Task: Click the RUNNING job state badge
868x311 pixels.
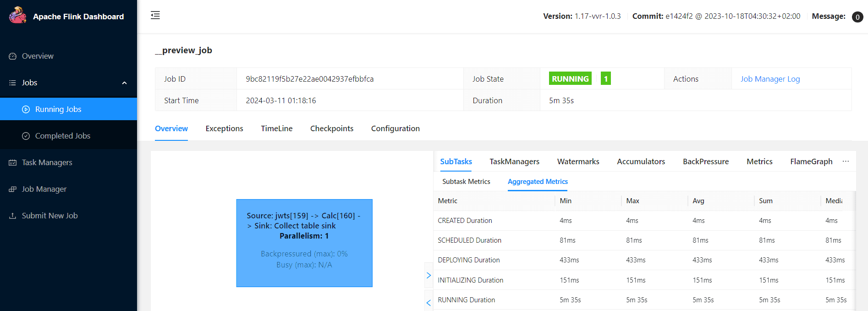Action: coord(570,78)
